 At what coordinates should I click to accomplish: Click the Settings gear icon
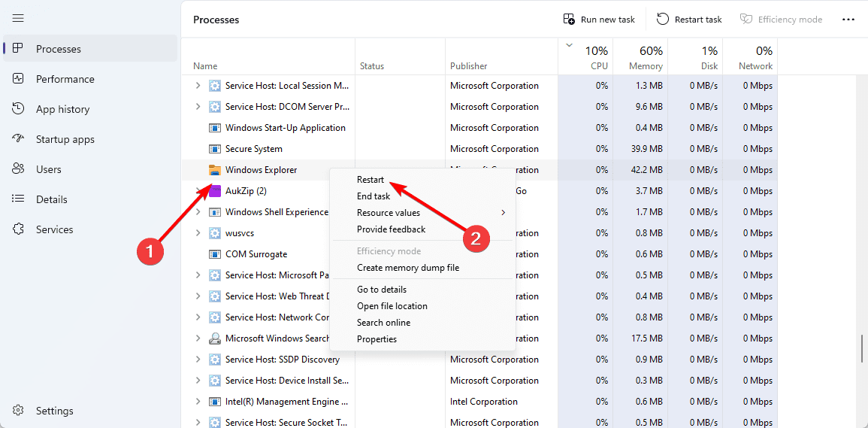(18, 411)
